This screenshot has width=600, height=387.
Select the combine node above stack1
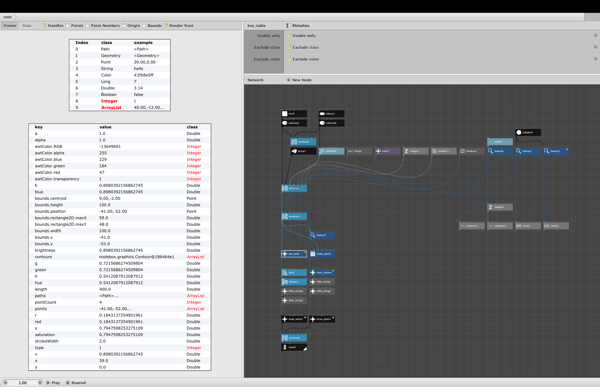coord(294,338)
